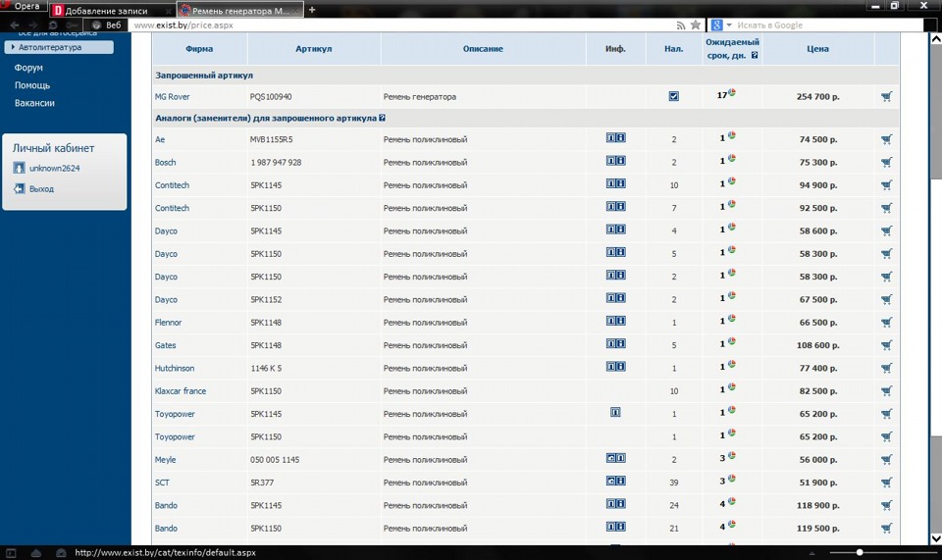
Task: Open delivery statistics pie icon for MG Rover row
Action: 732,92
